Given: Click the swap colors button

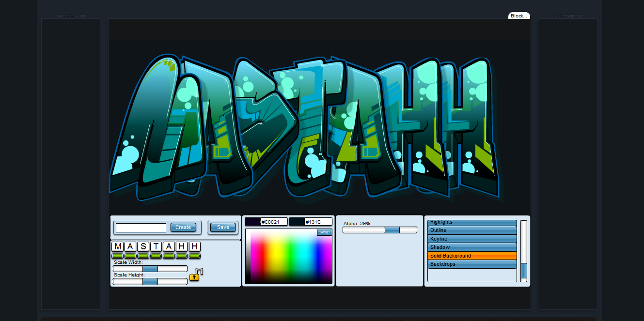Looking at the screenshot, I should (x=324, y=232).
